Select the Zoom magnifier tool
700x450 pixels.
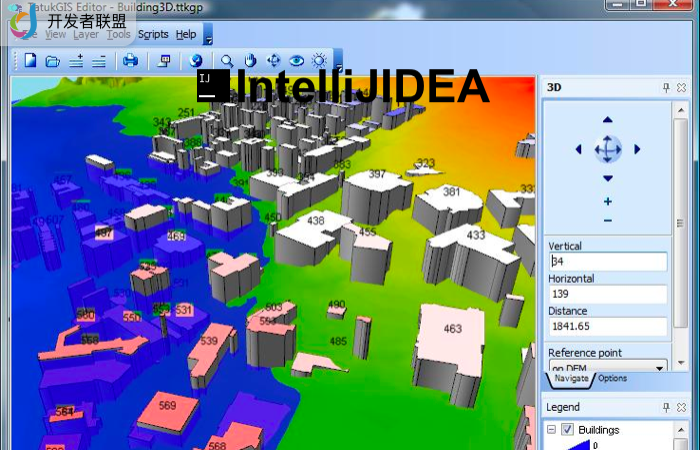tap(228, 61)
